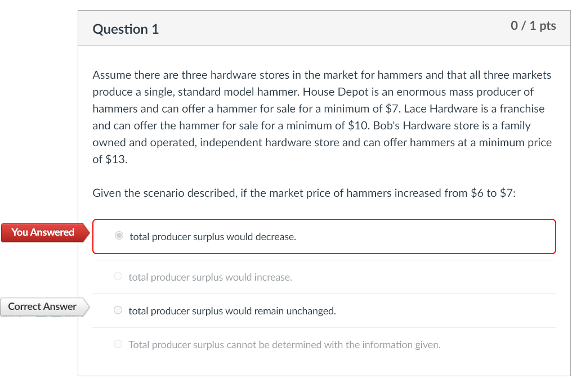
Task: Click inside the question header bar
Action: point(338,27)
